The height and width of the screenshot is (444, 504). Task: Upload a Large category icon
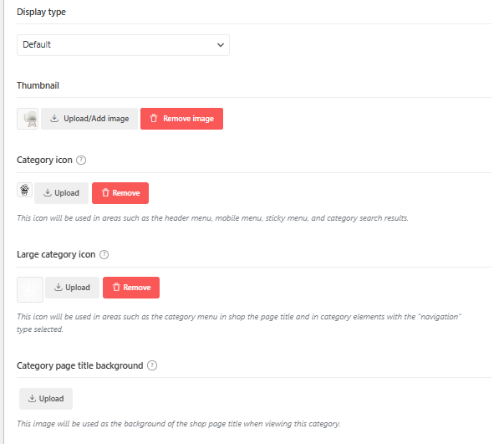(73, 288)
